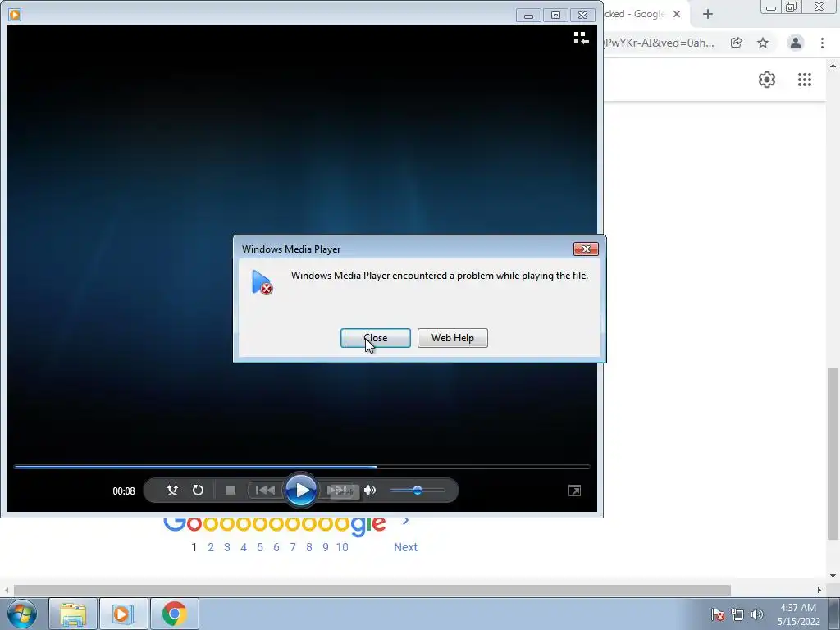The width and height of the screenshot is (840, 630).
Task: Toggle repeat mode in Media Player
Action: [198, 491]
